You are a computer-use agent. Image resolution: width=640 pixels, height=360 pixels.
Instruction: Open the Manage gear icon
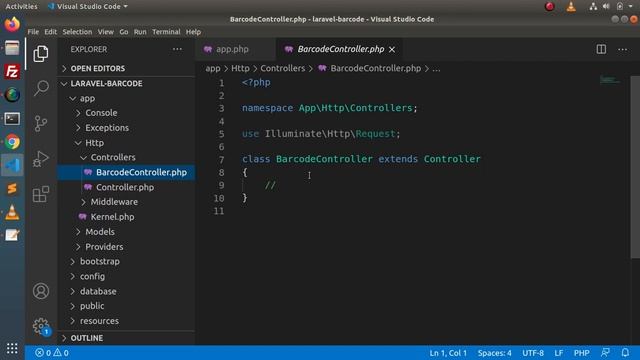pos(41,326)
